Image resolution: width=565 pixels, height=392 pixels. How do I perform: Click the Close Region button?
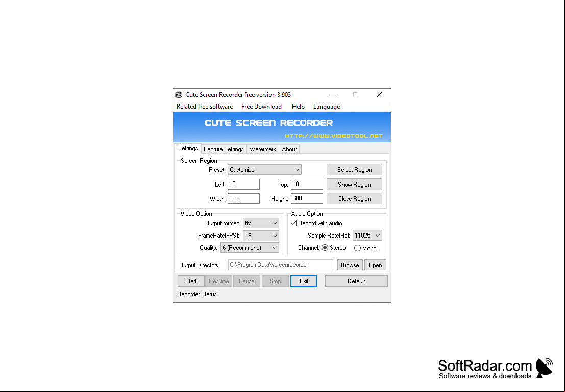point(355,199)
